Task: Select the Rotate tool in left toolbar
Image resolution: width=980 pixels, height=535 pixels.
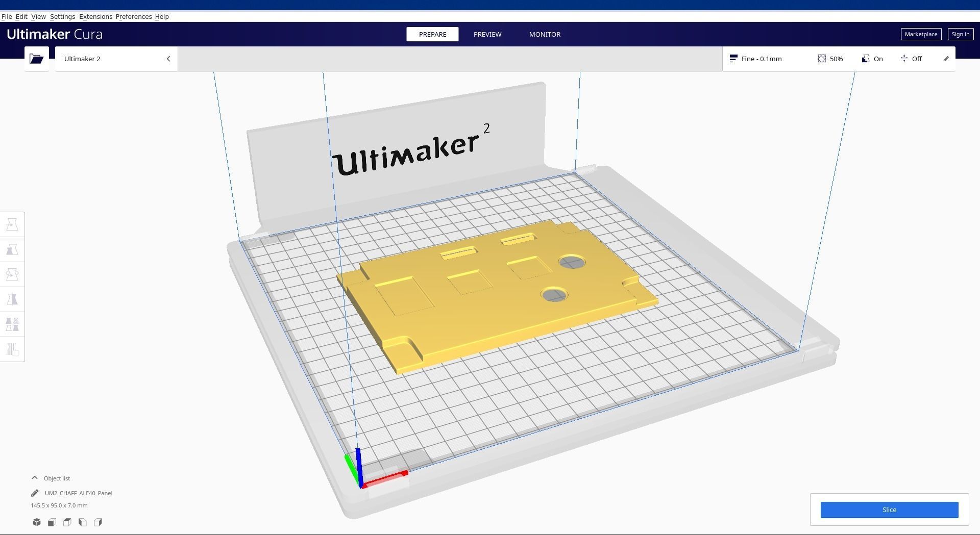Action: [12, 274]
